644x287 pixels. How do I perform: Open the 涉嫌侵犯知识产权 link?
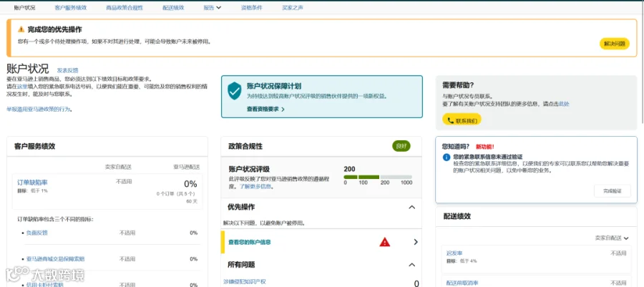pos(245,281)
